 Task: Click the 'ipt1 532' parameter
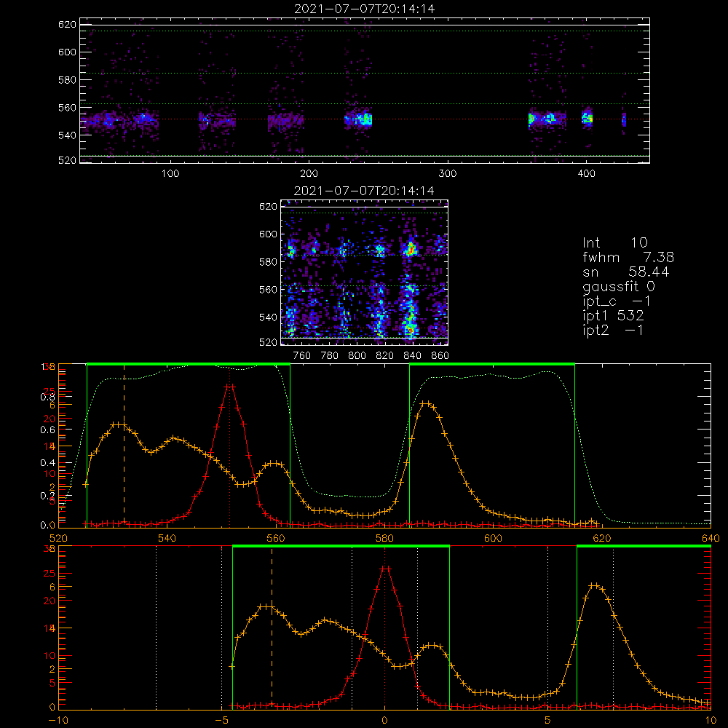(x=613, y=316)
